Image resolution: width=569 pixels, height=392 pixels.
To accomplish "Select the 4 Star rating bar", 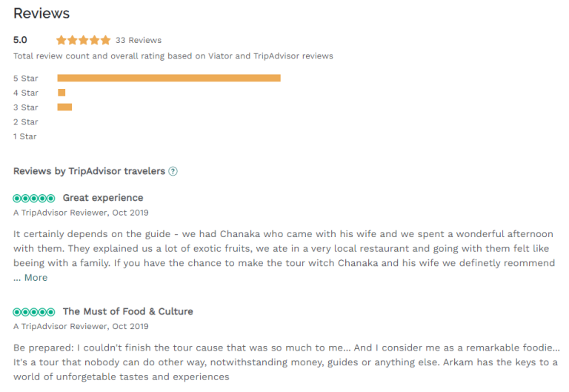I will (x=61, y=93).
